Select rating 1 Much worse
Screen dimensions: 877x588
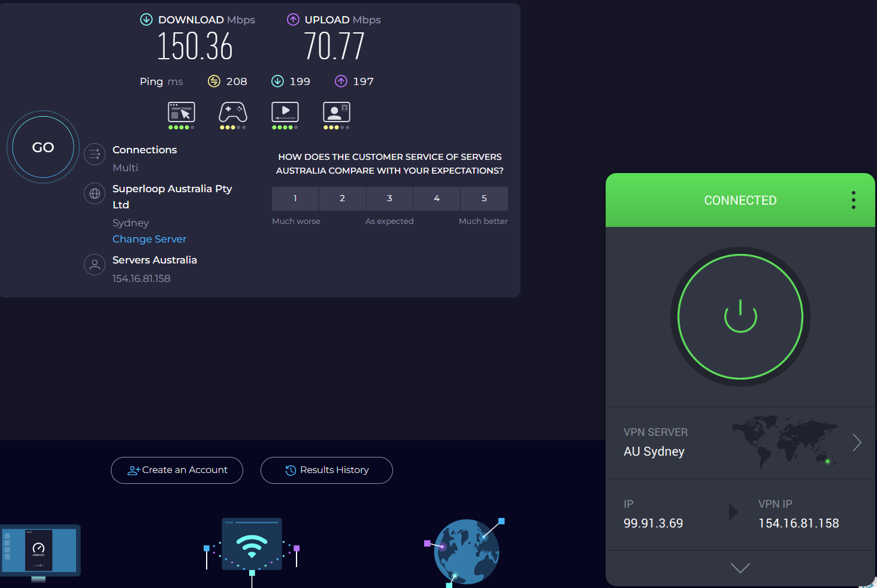pos(295,198)
